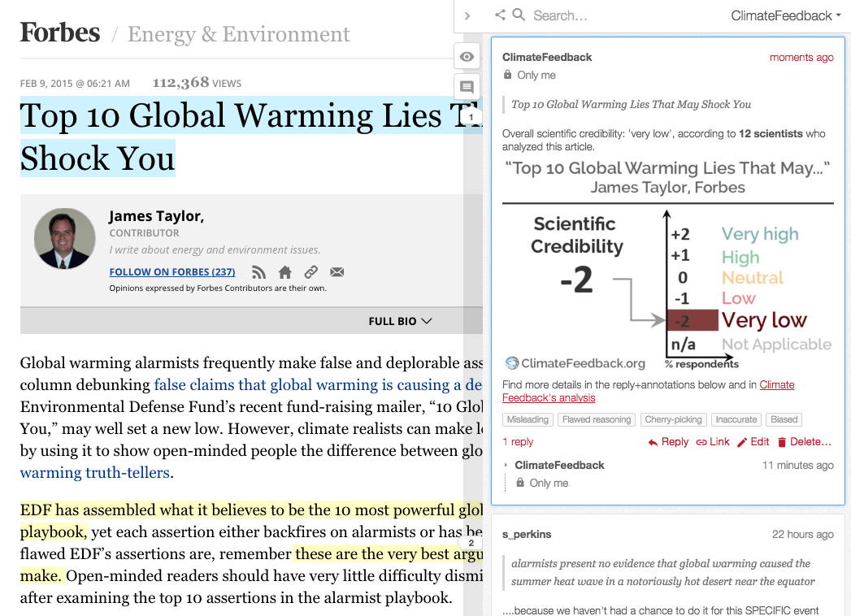Click James Taylor's profile photo
This screenshot has width=851, height=616.
pos(64,238)
